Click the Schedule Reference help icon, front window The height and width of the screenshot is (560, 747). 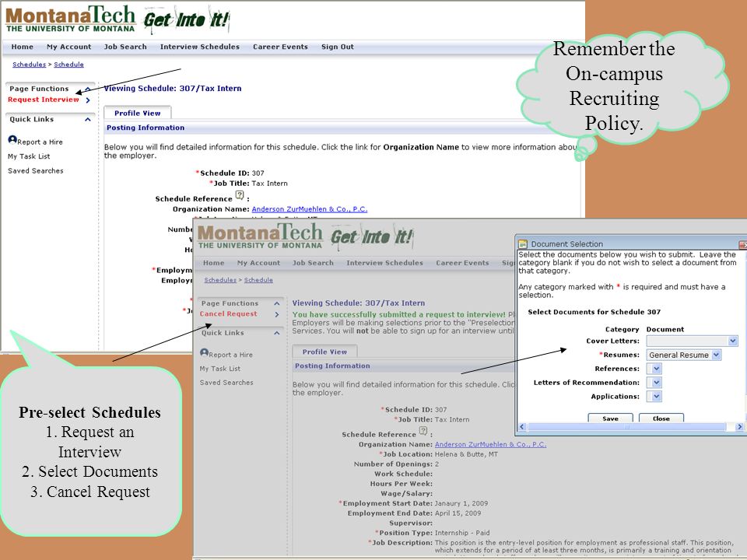(423, 431)
